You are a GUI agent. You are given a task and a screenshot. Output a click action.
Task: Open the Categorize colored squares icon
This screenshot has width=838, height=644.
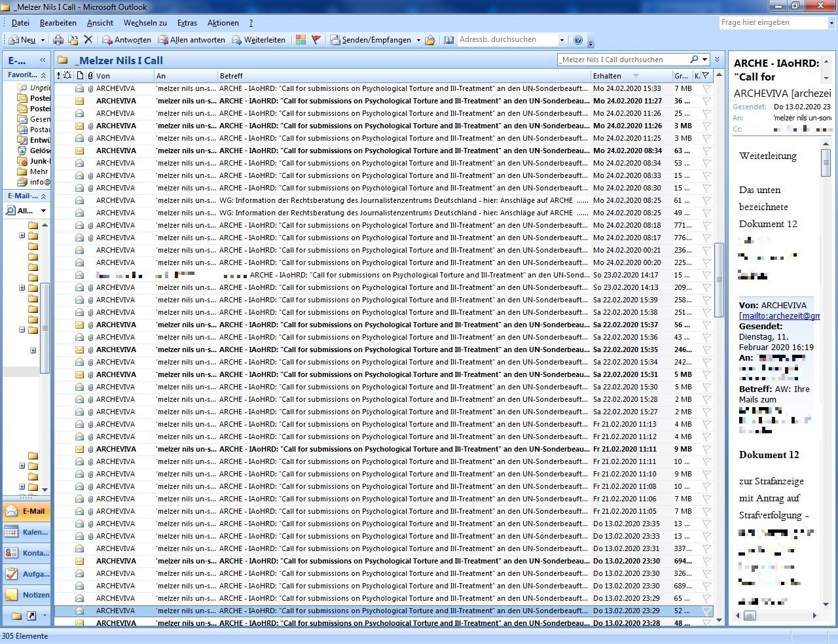coord(301,40)
